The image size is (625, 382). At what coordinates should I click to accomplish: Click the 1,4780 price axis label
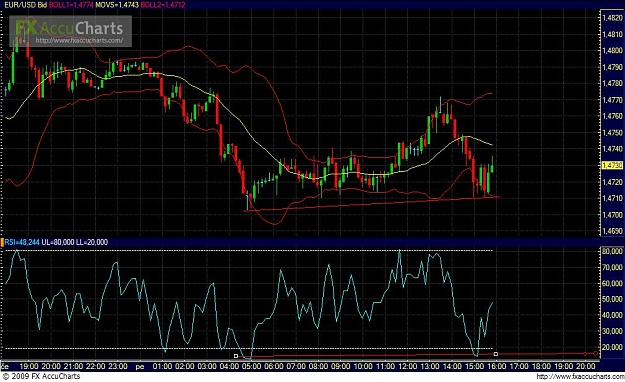click(x=612, y=83)
